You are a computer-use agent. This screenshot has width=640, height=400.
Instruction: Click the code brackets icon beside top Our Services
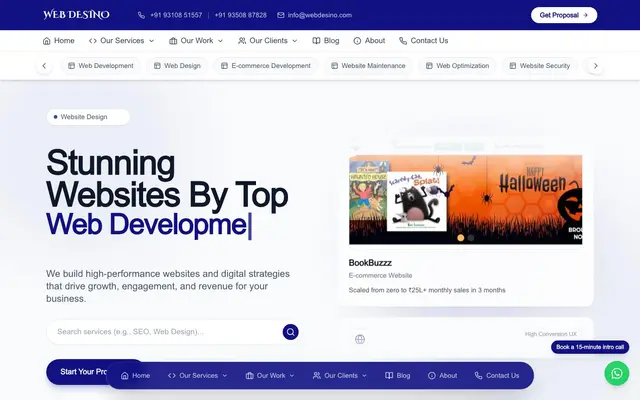point(93,41)
